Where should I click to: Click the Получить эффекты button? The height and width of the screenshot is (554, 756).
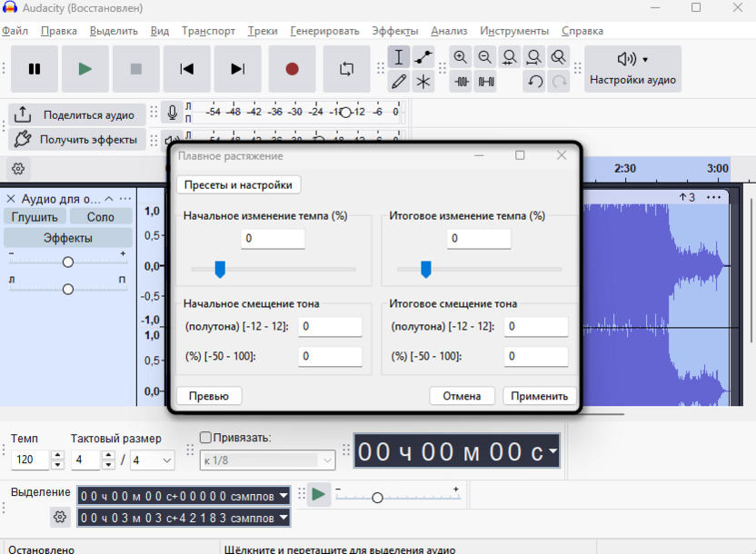coord(77,140)
